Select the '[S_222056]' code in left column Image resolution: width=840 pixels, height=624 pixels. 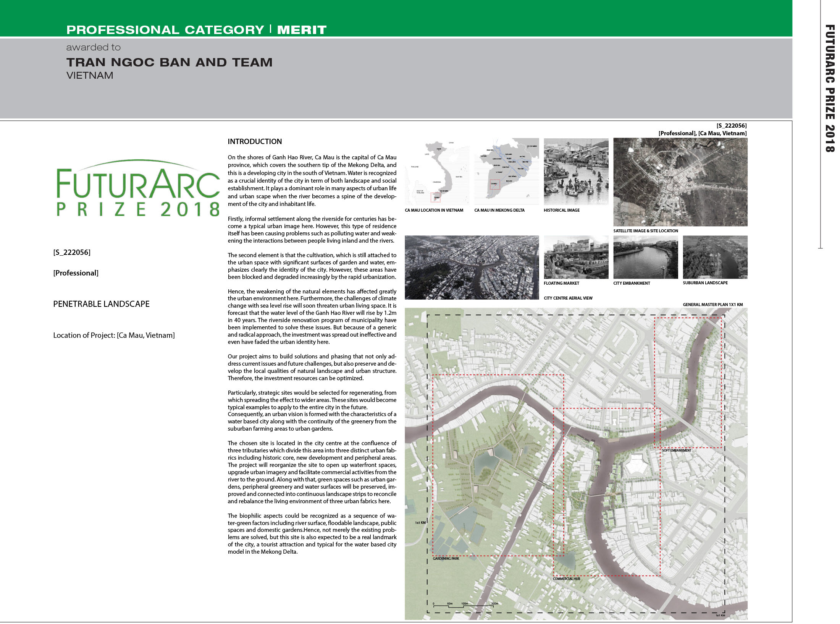tap(72, 252)
